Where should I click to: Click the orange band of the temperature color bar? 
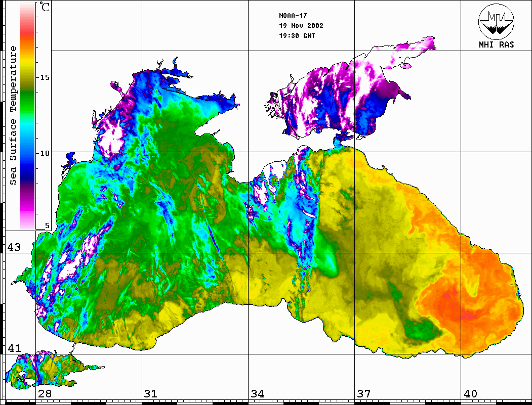27,44
